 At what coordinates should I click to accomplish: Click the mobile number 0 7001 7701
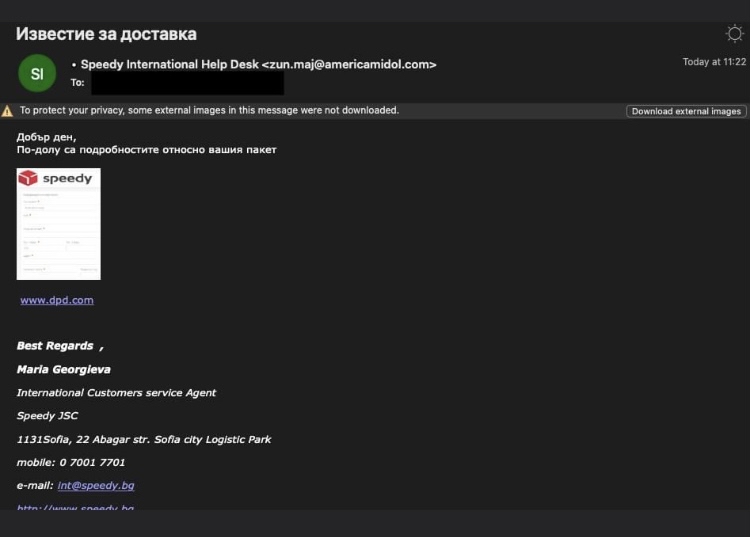click(92, 462)
